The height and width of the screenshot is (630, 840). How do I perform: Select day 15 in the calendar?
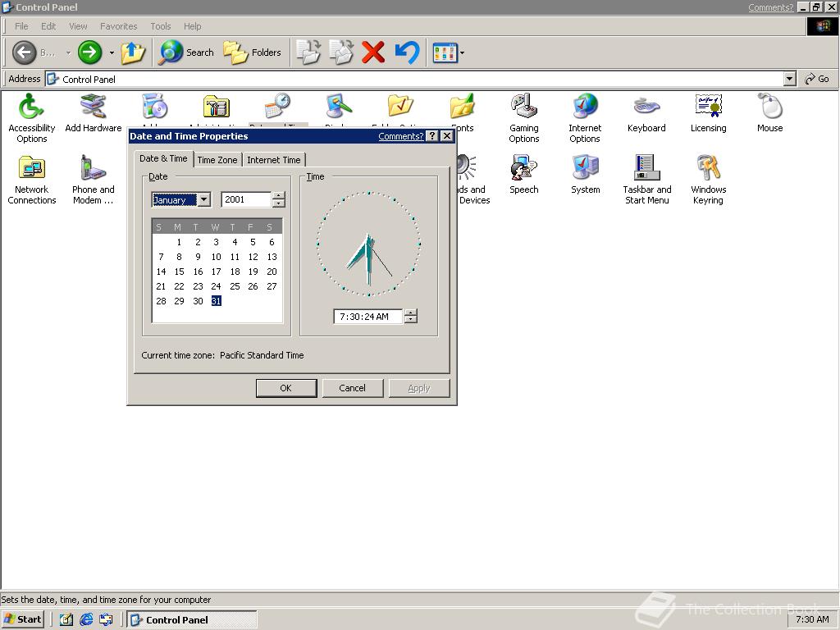(180, 272)
